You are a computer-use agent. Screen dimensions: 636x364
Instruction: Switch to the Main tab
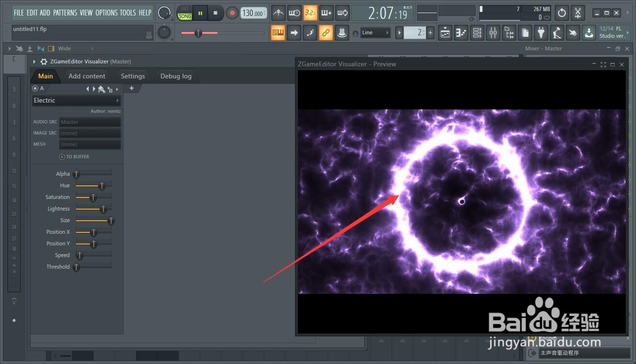46,76
